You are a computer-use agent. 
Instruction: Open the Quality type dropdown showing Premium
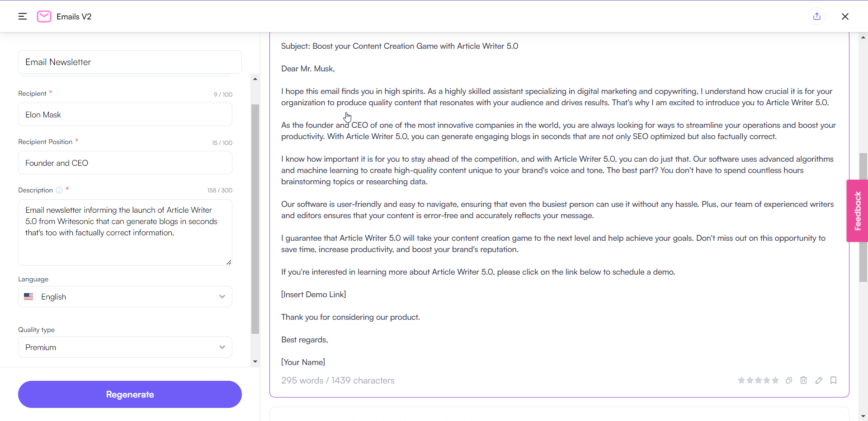pyautogui.click(x=125, y=347)
